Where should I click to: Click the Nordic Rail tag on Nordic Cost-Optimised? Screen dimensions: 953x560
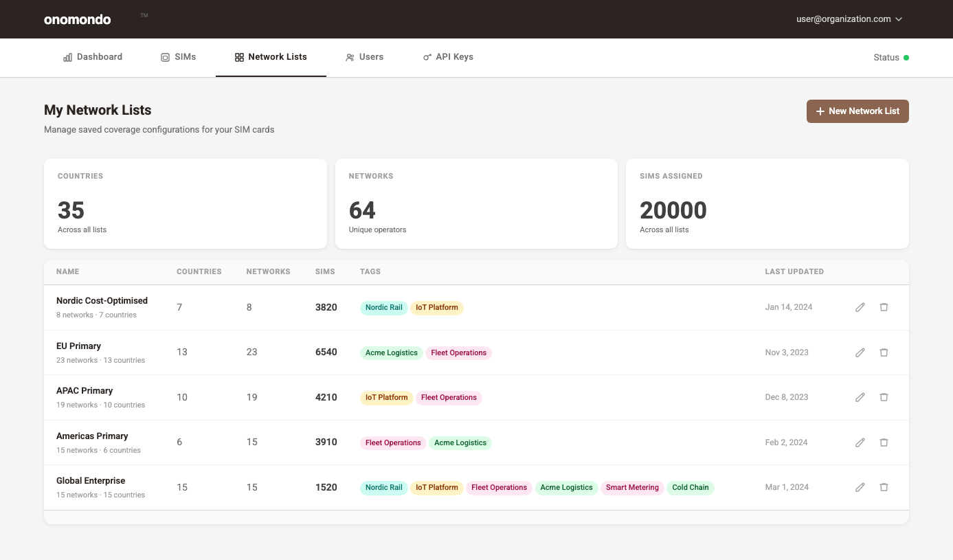coord(384,308)
